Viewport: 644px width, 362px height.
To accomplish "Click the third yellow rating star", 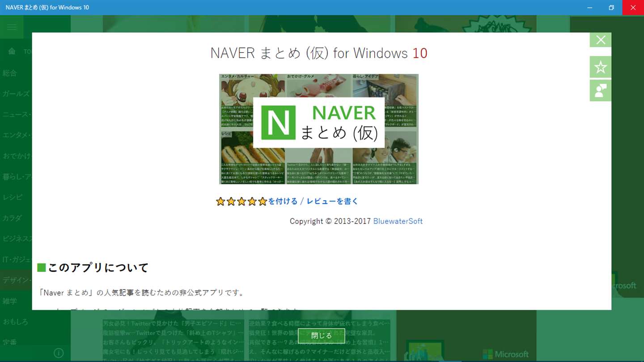I will point(241,202).
